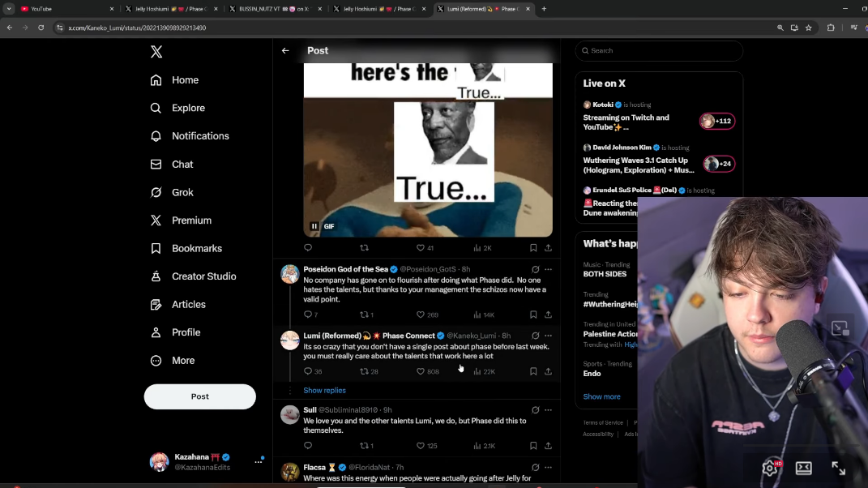
Task: View analytics on Lumi's reply 22K
Action: pyautogui.click(x=485, y=371)
